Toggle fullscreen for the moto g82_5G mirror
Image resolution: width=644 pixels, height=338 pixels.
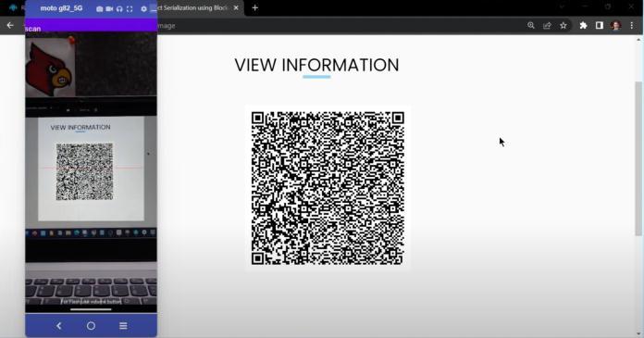coord(130,8)
